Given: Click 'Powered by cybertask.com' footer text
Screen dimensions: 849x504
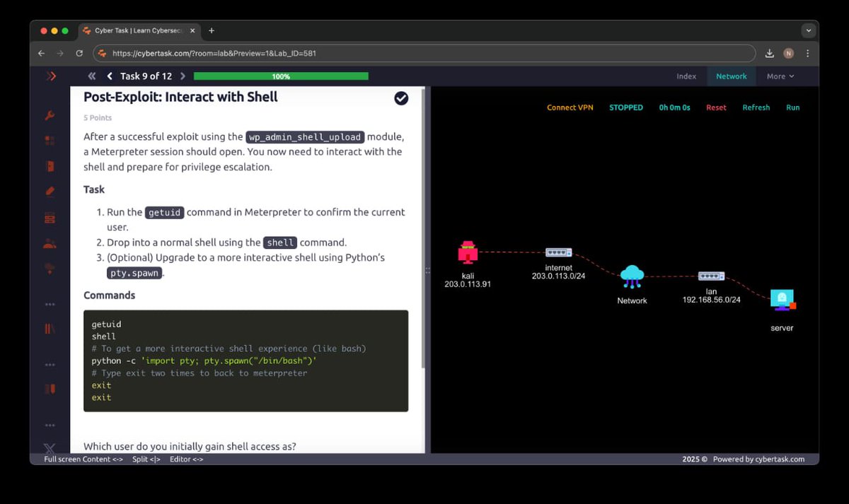Looking at the screenshot, I should click(x=758, y=459).
